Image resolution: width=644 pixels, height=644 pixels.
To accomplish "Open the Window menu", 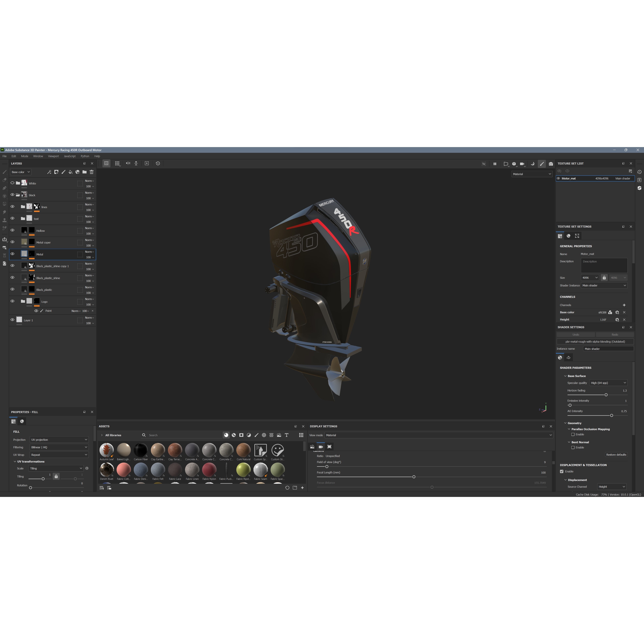I will tap(38, 156).
